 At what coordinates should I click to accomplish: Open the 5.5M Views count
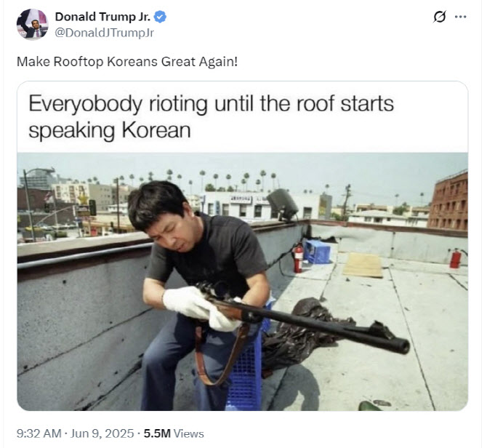tap(174, 433)
